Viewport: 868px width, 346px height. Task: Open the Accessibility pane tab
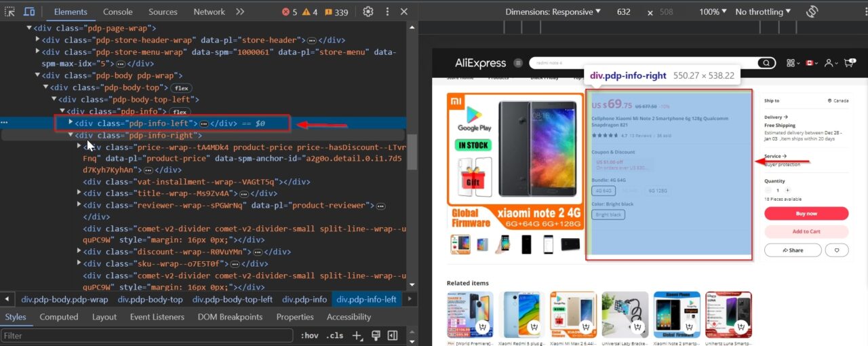click(349, 317)
